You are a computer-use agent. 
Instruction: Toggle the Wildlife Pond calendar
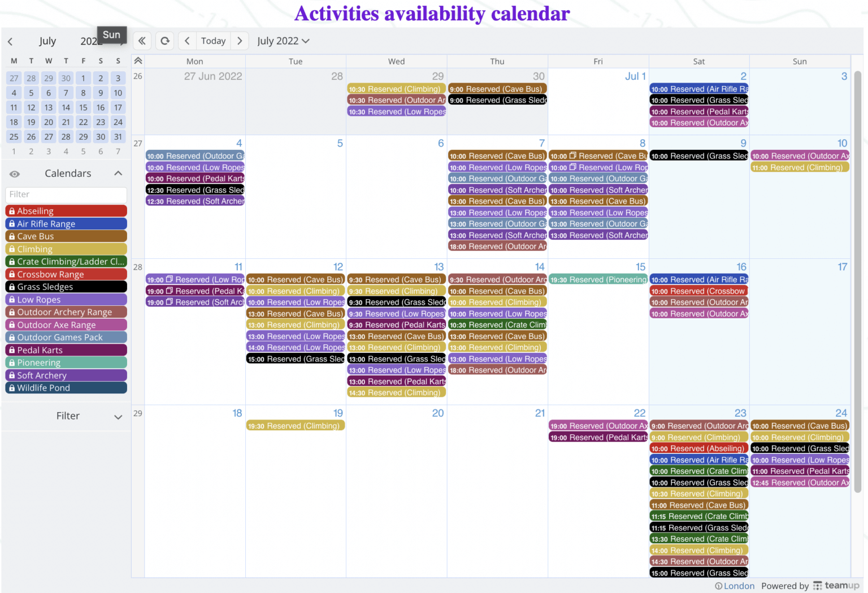pos(66,388)
